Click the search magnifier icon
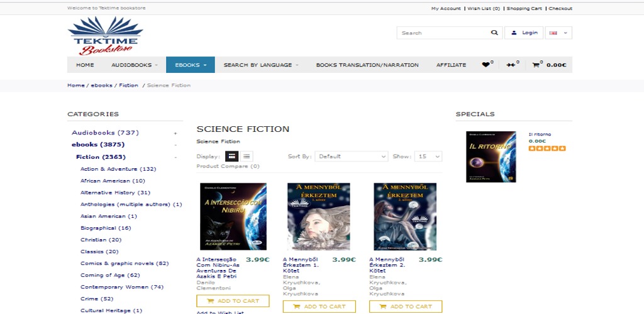 tap(494, 33)
